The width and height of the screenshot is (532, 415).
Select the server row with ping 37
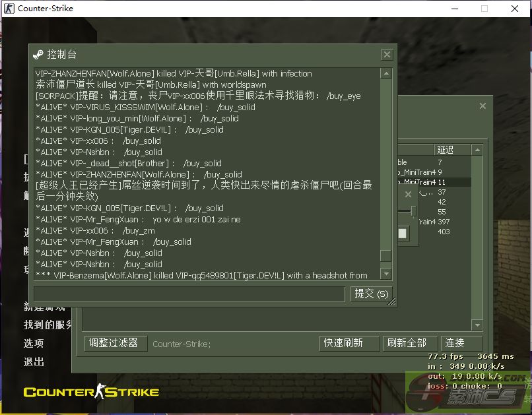444,192
